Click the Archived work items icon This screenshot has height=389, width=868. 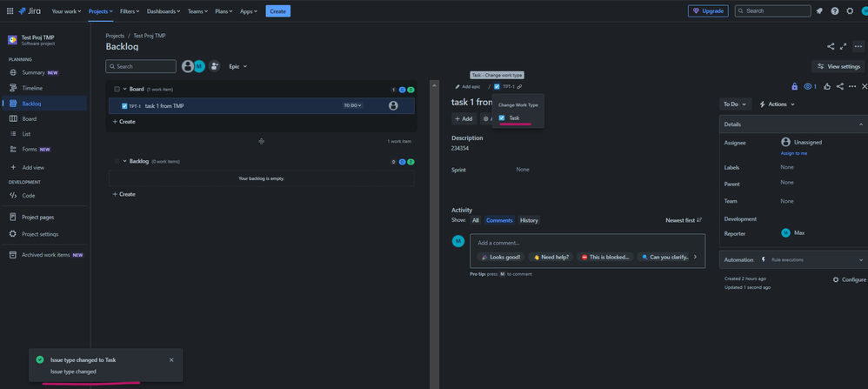(13, 255)
